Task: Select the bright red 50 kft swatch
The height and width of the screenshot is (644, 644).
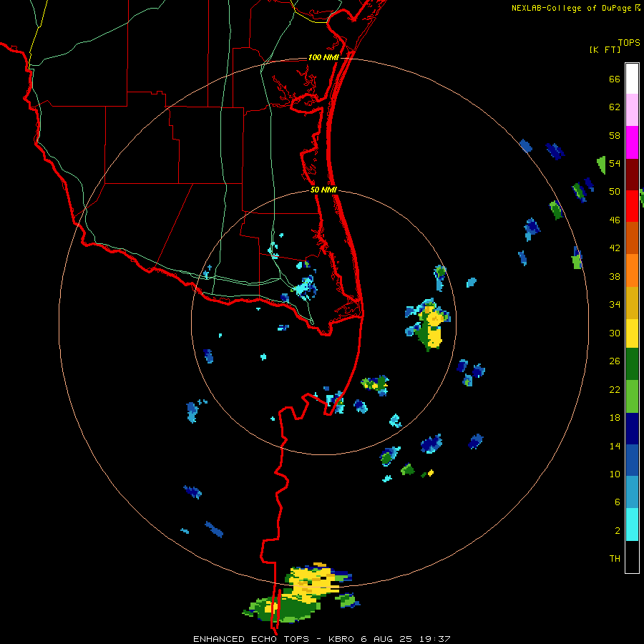Action: click(x=632, y=206)
